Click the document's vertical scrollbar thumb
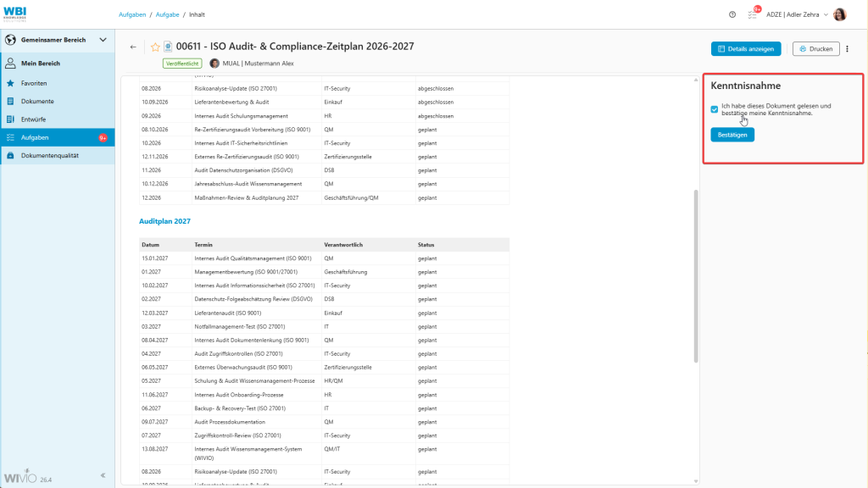 point(696,276)
